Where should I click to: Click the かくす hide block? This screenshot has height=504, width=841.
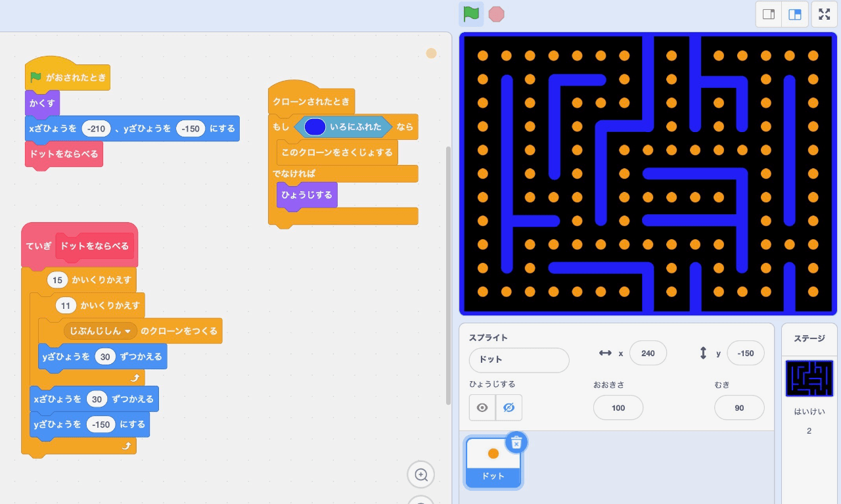coord(42,103)
